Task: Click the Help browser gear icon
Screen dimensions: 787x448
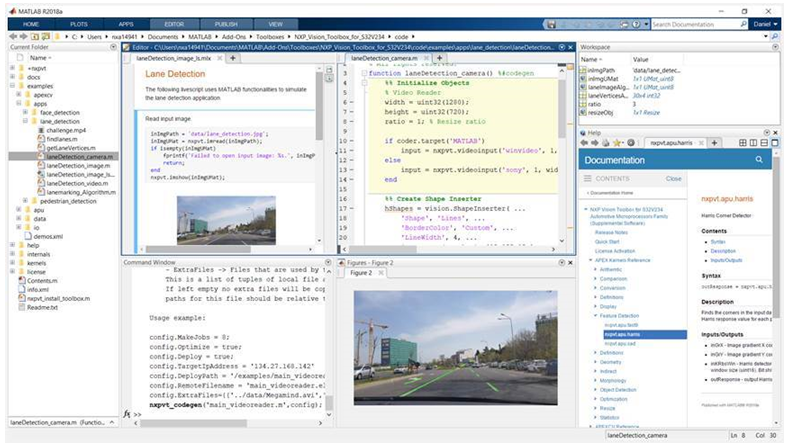Action: (x=631, y=142)
